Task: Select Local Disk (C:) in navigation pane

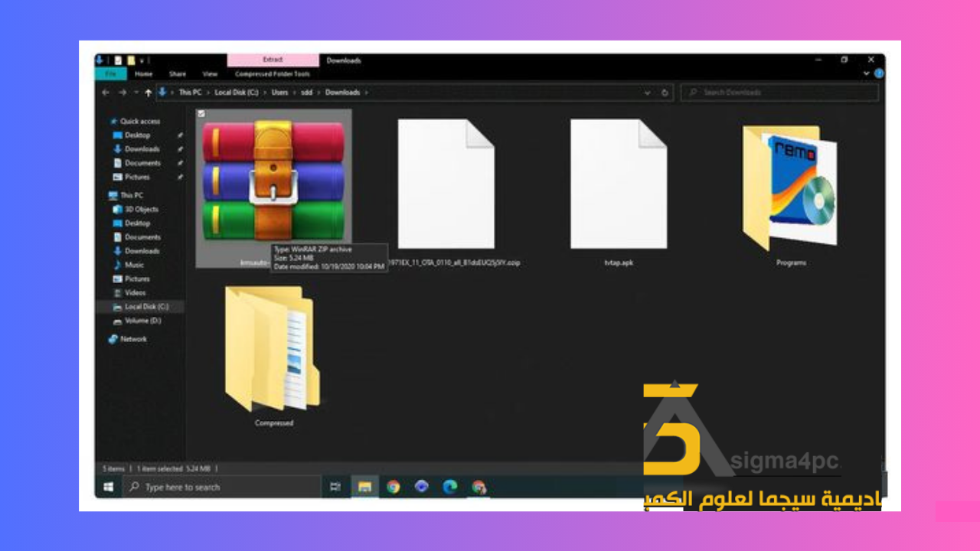Action: [140, 306]
